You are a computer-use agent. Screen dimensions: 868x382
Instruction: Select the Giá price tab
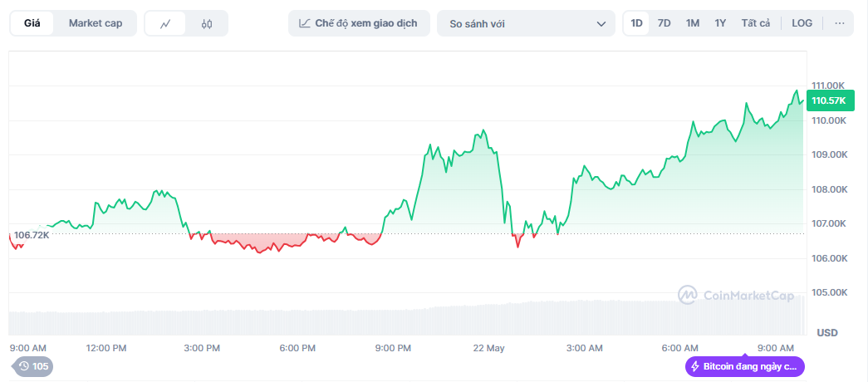[x=32, y=23]
